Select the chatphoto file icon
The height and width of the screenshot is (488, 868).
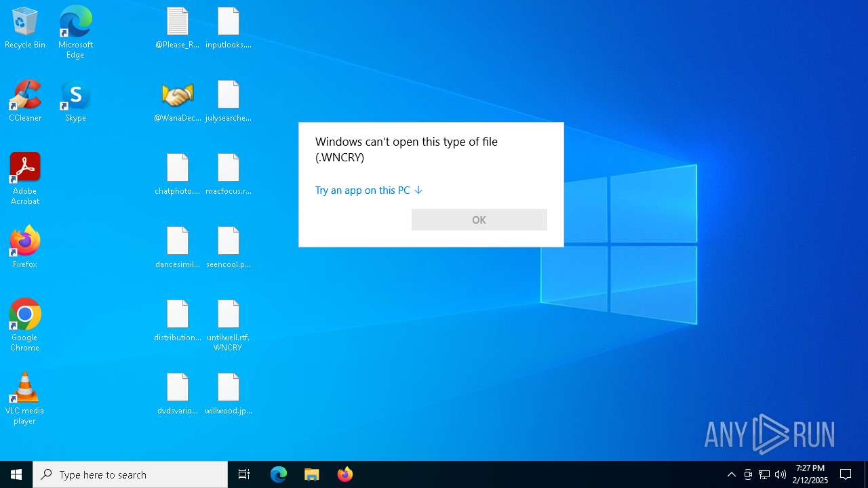point(178,174)
